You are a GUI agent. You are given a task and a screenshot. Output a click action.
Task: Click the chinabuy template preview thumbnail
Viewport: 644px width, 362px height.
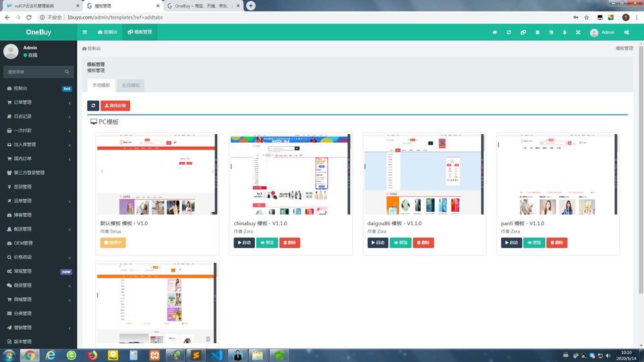[x=290, y=174]
